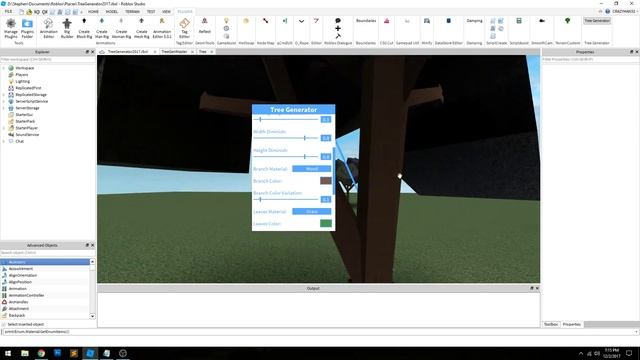640x360 pixels.
Task: Click the Advanced Objects search field
Action: coord(48,253)
